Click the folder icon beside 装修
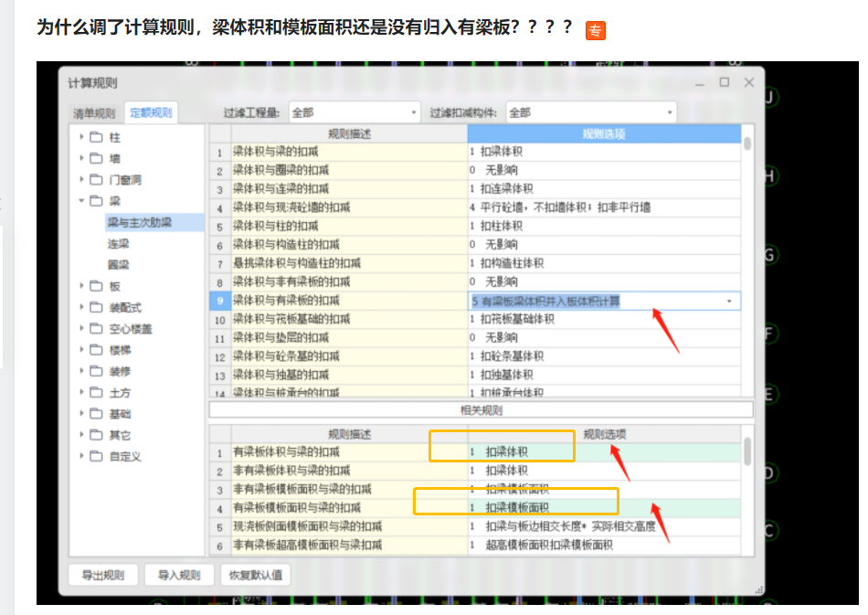Viewport: 868px width, 615px height. coord(96,371)
